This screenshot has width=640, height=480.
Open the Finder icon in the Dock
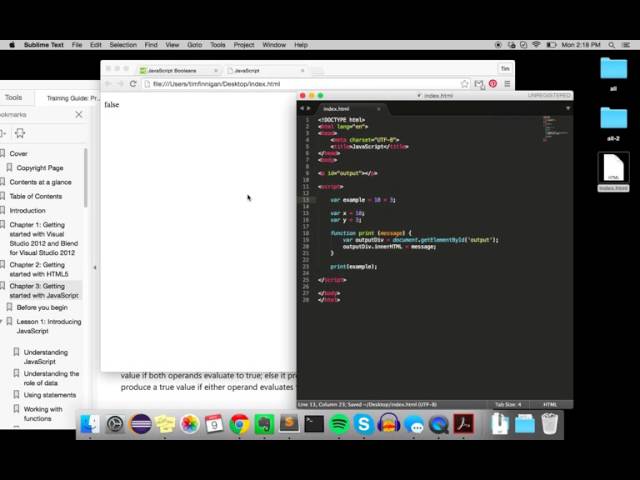(89, 424)
